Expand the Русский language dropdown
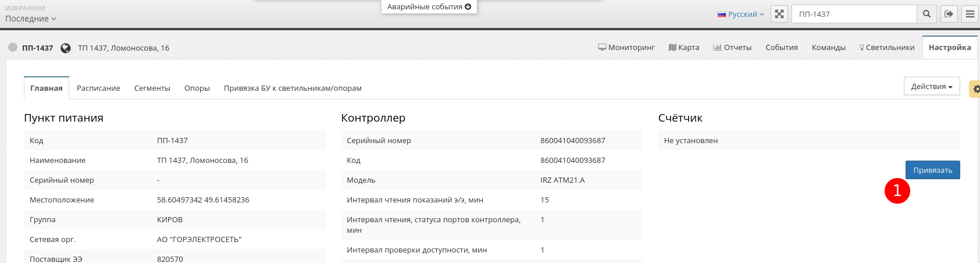 tap(741, 15)
